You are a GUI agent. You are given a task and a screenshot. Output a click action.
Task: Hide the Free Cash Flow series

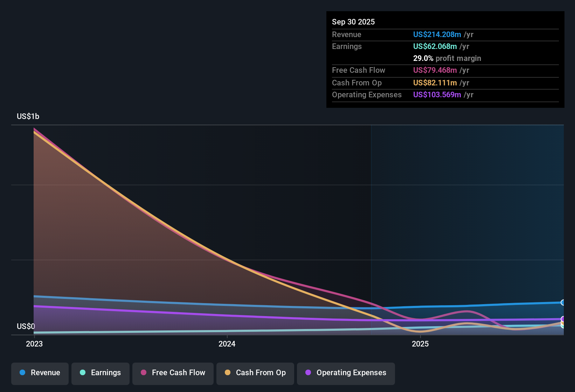173,373
